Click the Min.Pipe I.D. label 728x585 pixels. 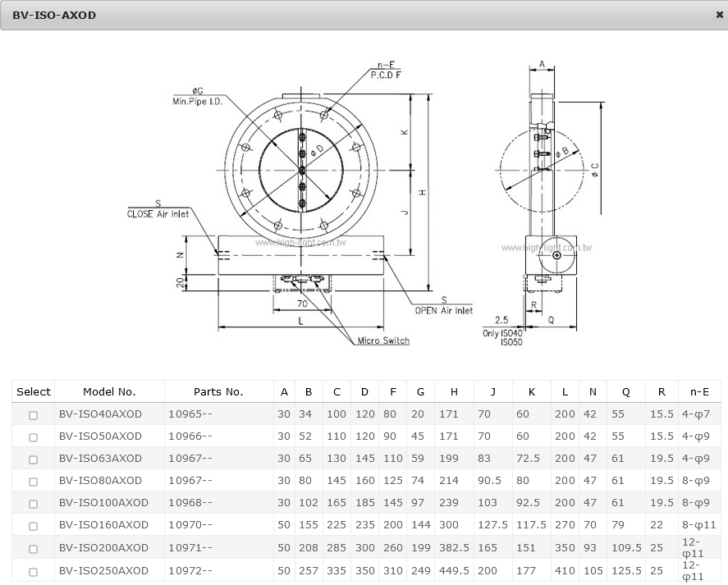coord(198,102)
